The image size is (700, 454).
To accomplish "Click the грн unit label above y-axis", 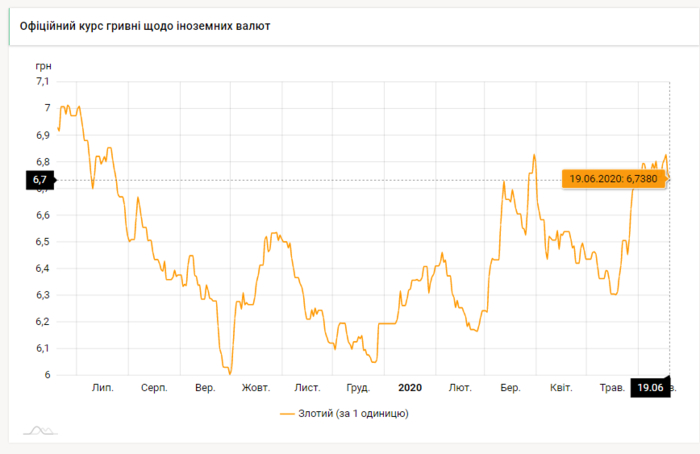I will [43, 64].
